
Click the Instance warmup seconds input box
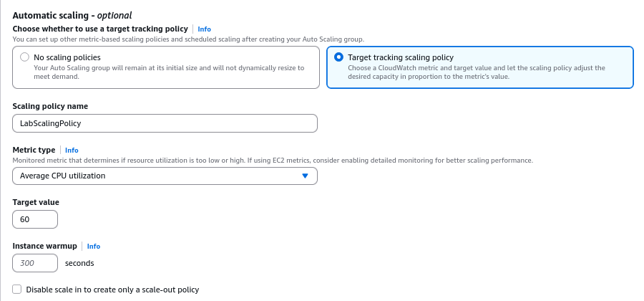coord(35,263)
